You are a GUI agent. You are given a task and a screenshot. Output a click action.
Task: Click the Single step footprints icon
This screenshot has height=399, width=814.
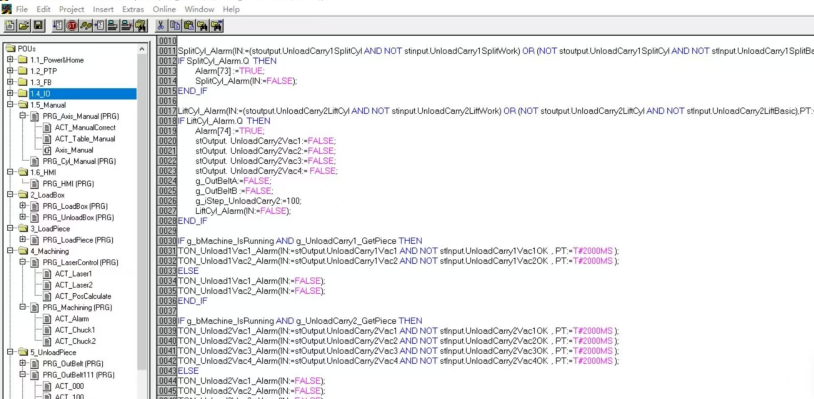[x=86, y=25]
